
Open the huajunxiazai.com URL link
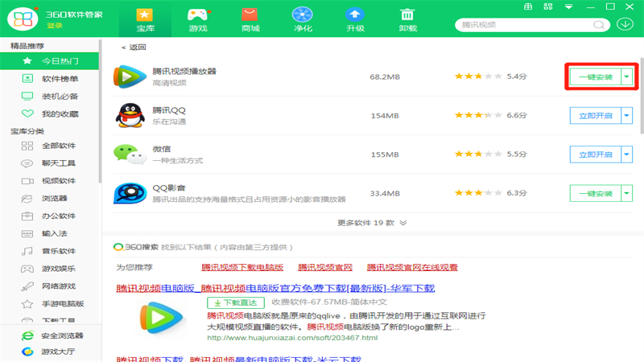[x=292, y=338]
